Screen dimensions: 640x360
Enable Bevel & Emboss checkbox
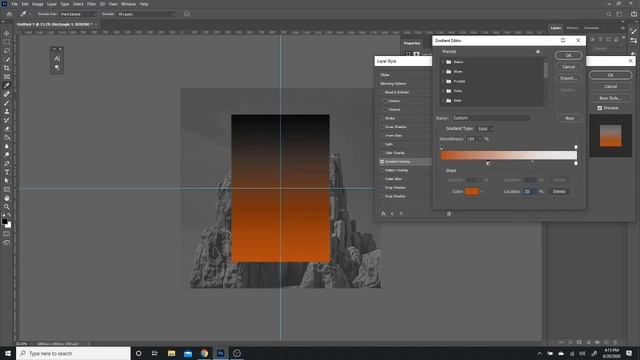click(382, 92)
